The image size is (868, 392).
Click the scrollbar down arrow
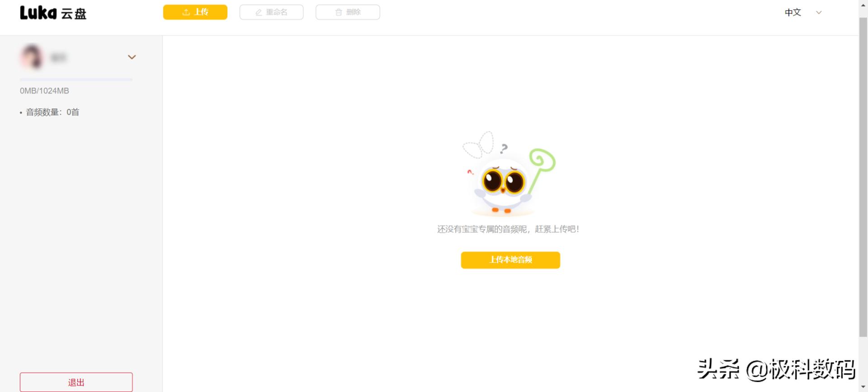(863, 387)
